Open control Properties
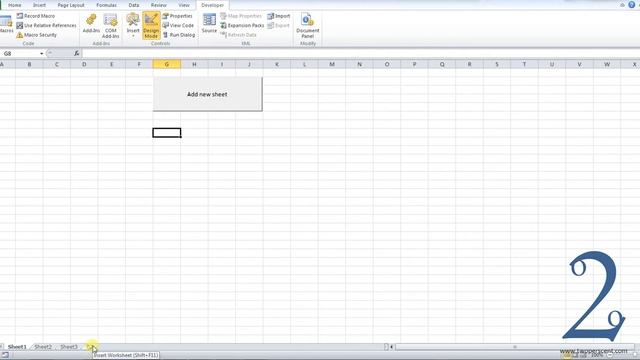 [178, 16]
